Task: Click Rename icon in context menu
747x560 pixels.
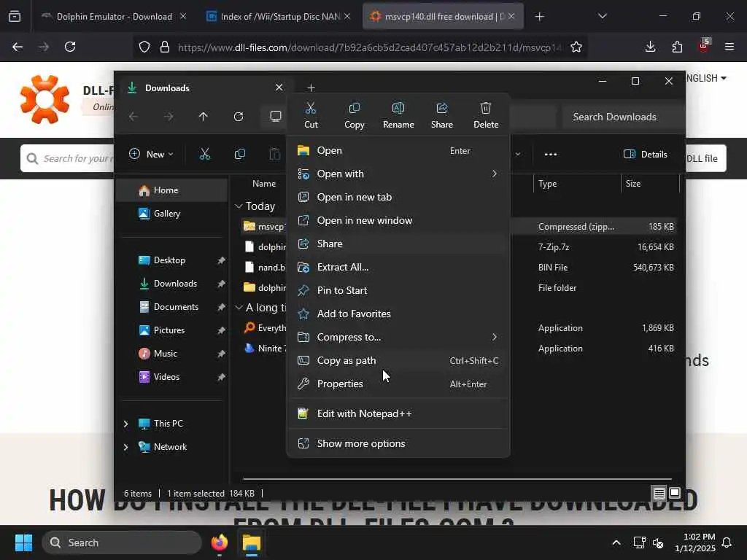Action: (398, 114)
